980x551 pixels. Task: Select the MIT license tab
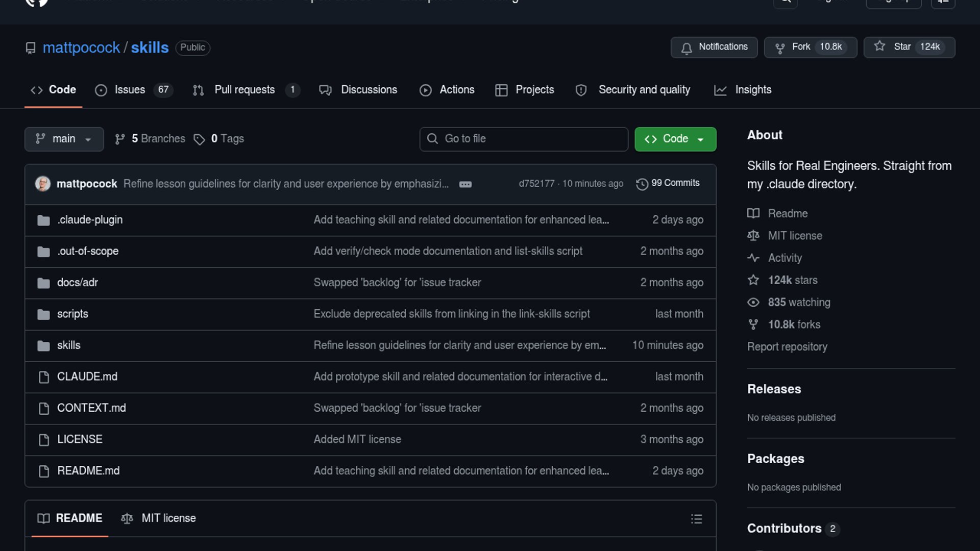159,518
